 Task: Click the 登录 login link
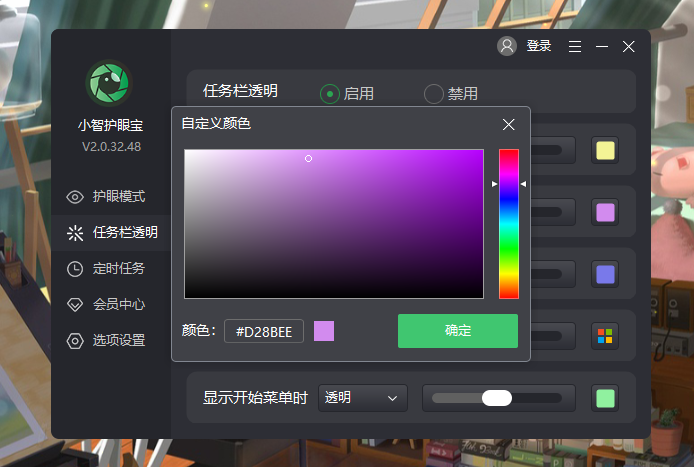click(538, 46)
